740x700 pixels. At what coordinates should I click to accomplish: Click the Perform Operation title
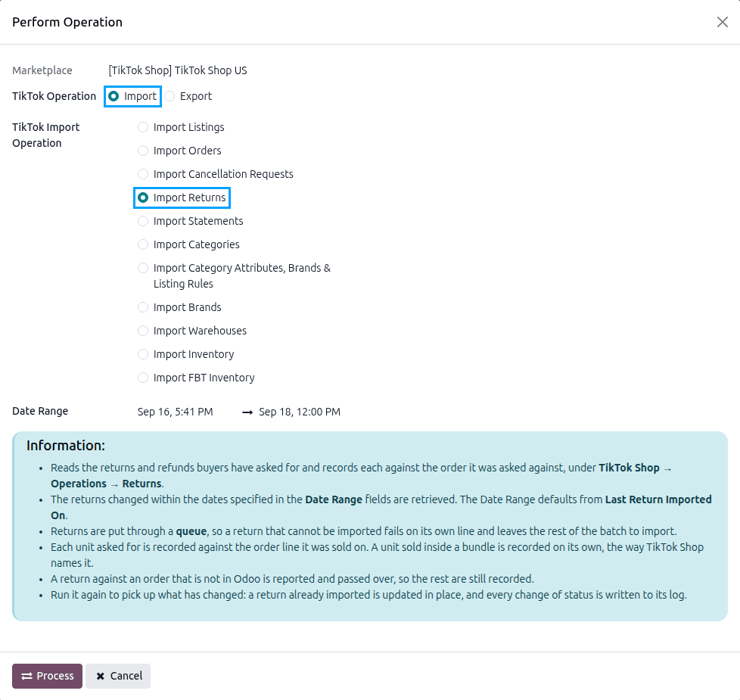(67, 22)
